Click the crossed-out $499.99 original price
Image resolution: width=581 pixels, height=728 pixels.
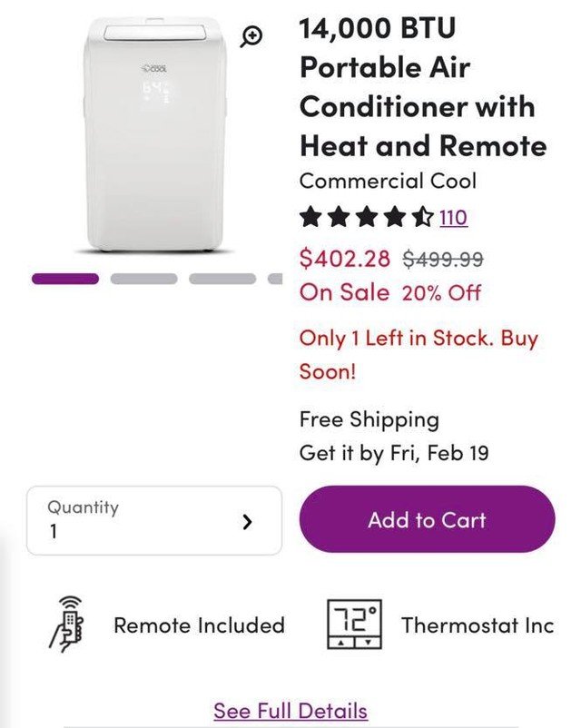coord(443,259)
